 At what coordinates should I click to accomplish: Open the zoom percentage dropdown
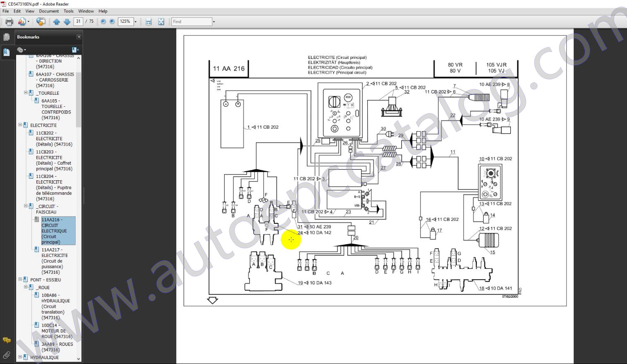[x=135, y=22]
